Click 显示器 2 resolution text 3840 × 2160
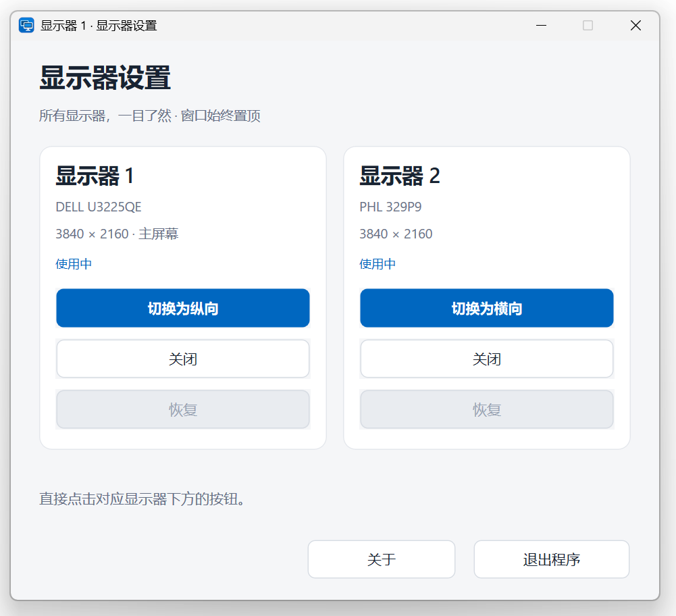 coord(396,234)
